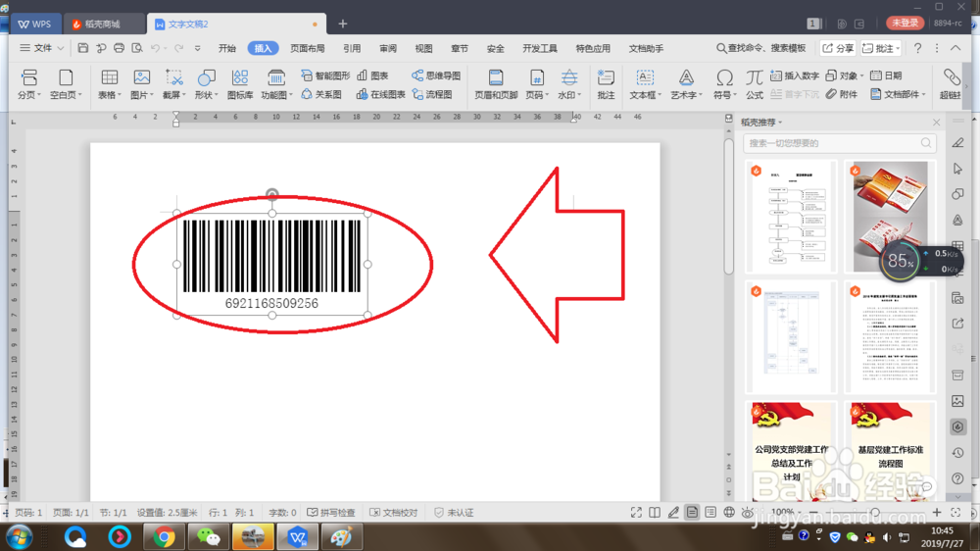
Task: Insert the 日期 date
Action: [x=886, y=75]
